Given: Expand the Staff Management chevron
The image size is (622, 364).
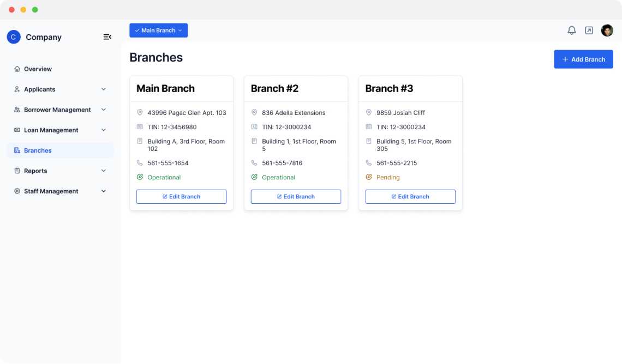Looking at the screenshot, I should [104, 191].
